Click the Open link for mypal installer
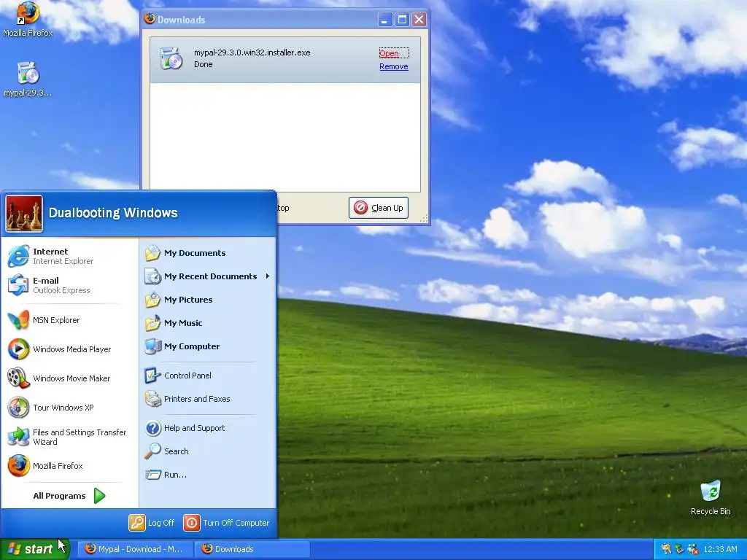This screenshot has width=747, height=560. [x=390, y=53]
